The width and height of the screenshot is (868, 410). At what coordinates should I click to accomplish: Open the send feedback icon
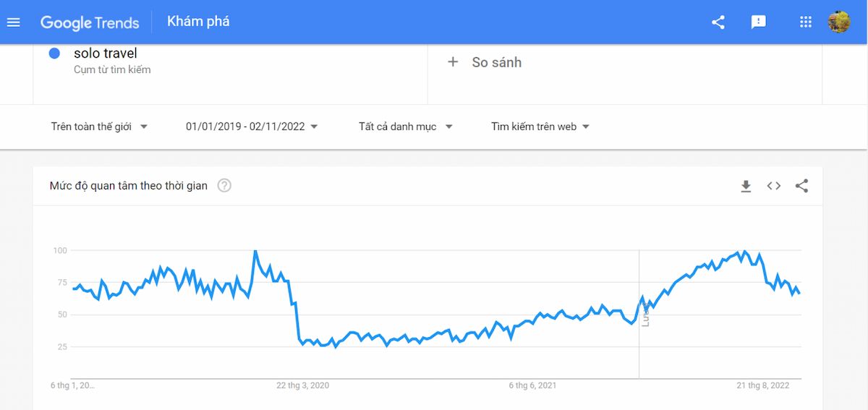759,22
